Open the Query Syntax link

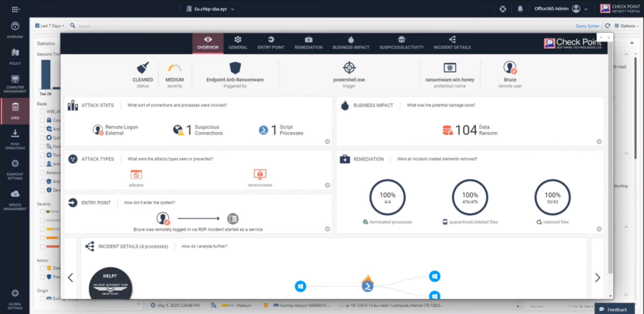(x=587, y=26)
